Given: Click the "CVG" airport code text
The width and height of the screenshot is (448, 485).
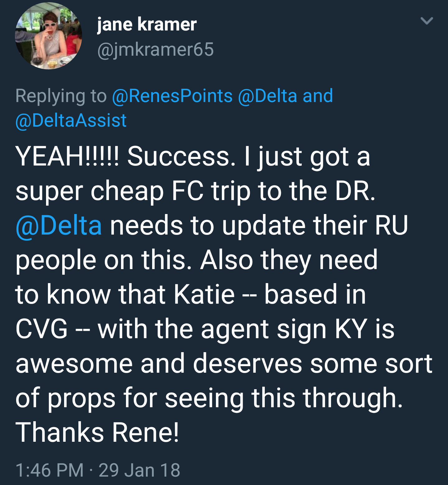Looking at the screenshot, I should pos(41,329).
